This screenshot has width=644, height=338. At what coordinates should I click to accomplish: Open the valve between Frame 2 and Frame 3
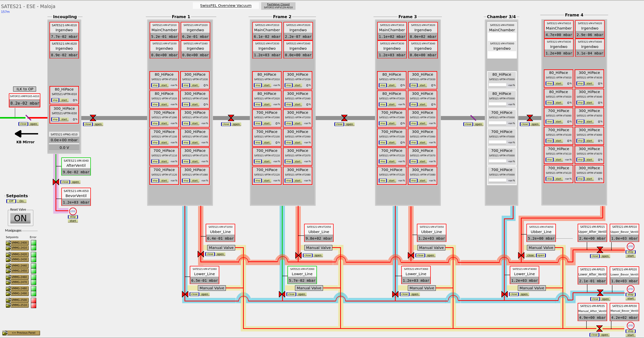(x=350, y=124)
